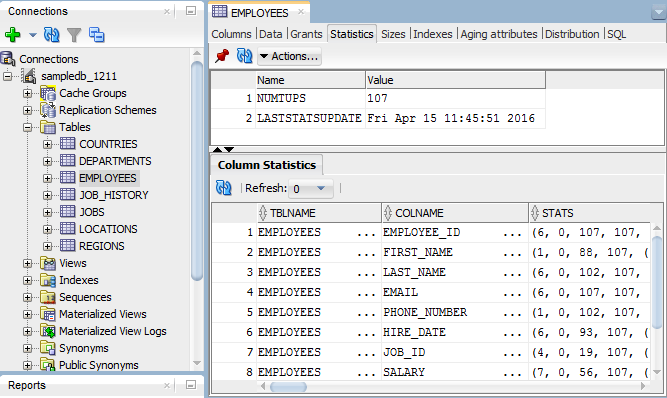Screen dimensions: 667x398
Task: Click the Cache Groups folder icon
Action: point(48,93)
